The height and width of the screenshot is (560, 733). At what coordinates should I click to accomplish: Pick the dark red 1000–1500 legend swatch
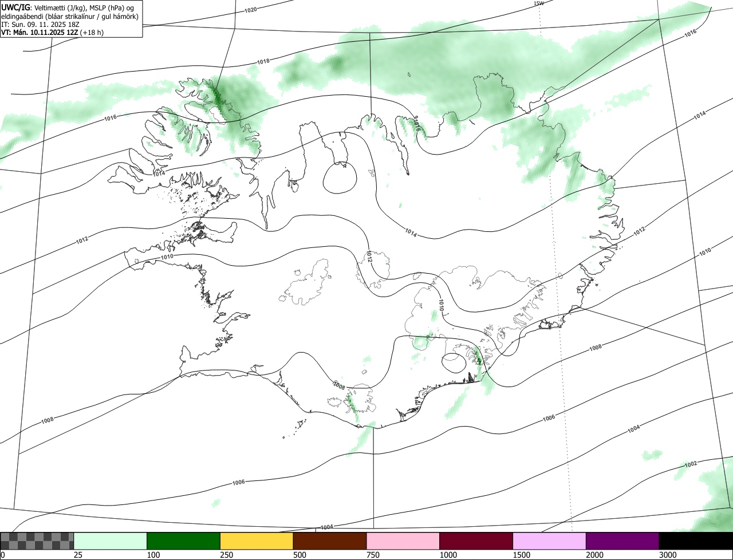click(x=476, y=541)
